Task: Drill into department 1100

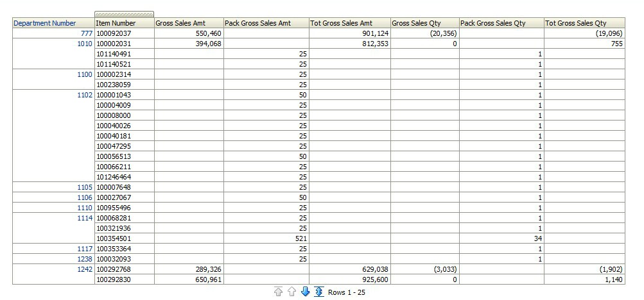Action: point(85,74)
